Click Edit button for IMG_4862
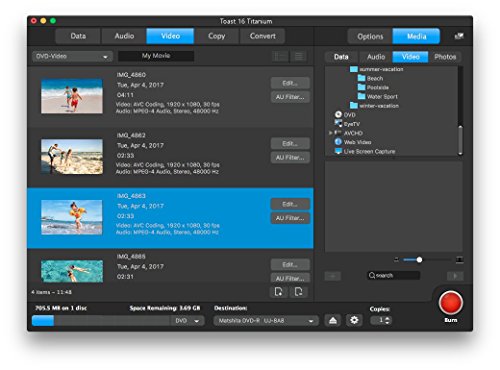The width and height of the screenshot is (500, 370). [290, 144]
